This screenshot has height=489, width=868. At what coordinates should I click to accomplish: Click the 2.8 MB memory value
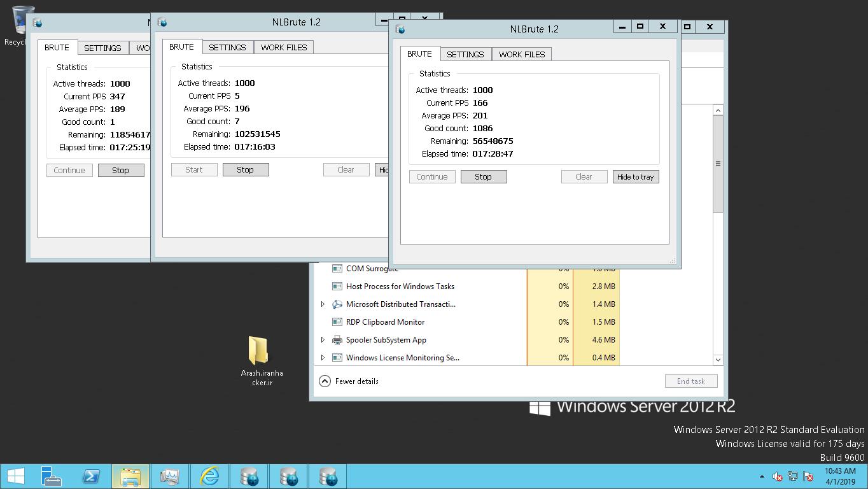click(603, 287)
